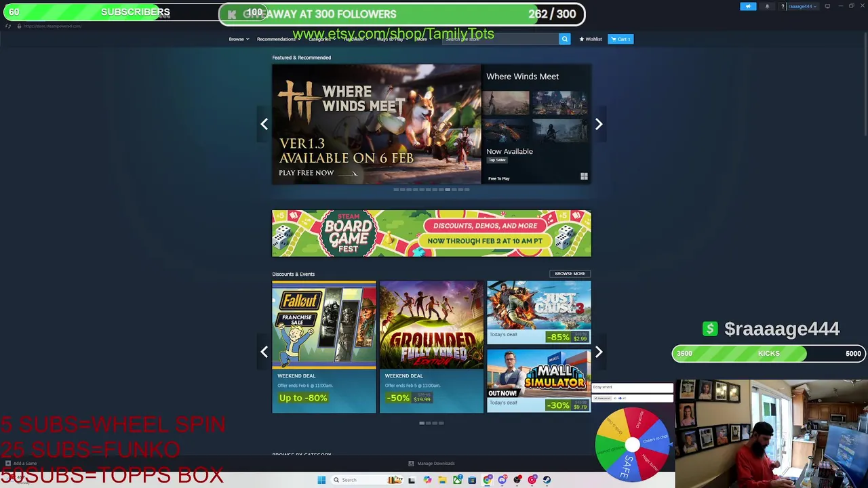Click the OBS Studio taskbar icon

coord(517,480)
